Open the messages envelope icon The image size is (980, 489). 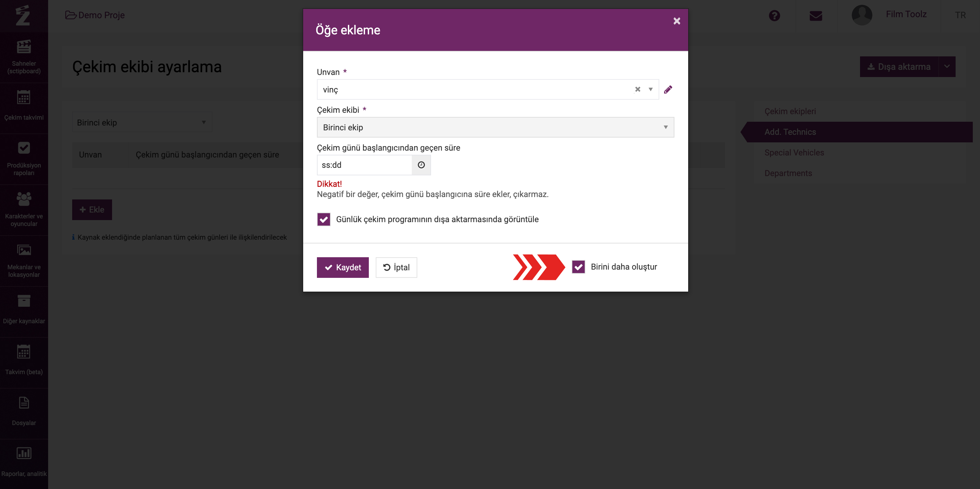click(x=816, y=15)
